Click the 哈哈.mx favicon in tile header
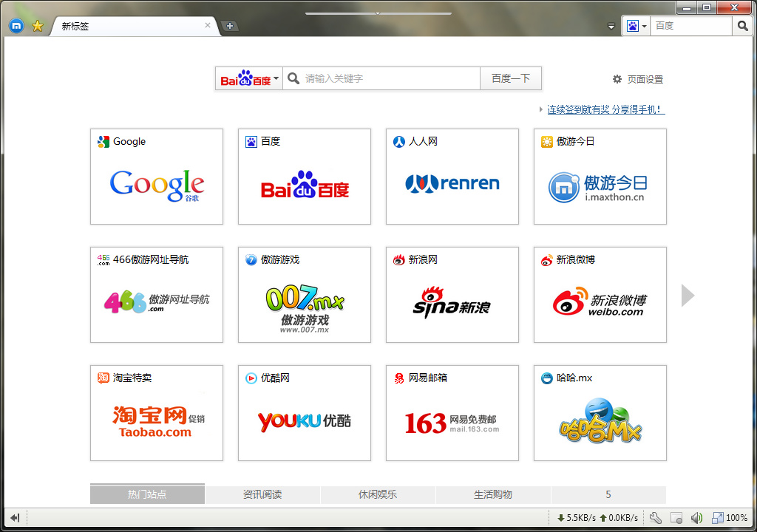The height and width of the screenshot is (532, 757). 546,378
